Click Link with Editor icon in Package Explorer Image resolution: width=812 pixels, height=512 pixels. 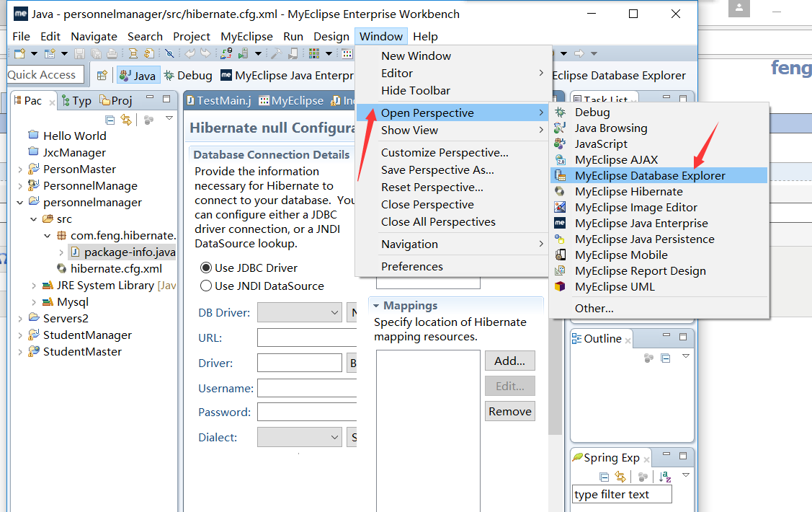(x=126, y=120)
